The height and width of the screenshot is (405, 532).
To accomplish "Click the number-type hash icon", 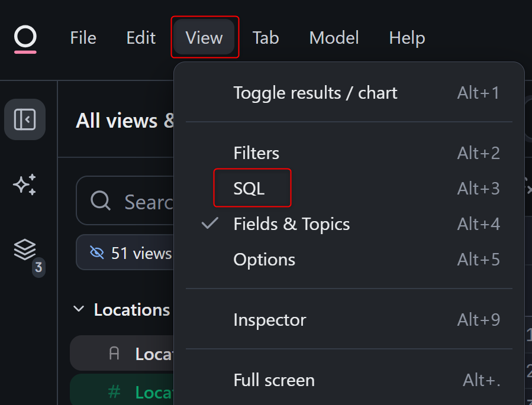I will [x=114, y=391].
